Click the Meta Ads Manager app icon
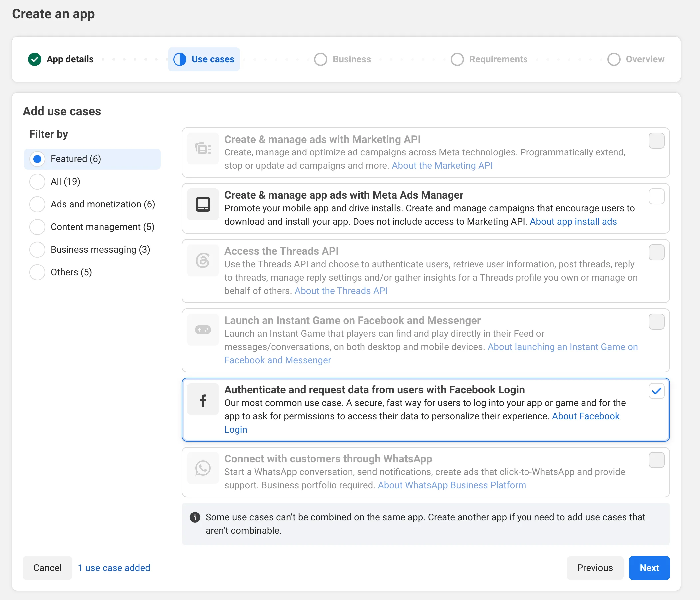Viewport: 700px width, 600px height. (x=203, y=204)
